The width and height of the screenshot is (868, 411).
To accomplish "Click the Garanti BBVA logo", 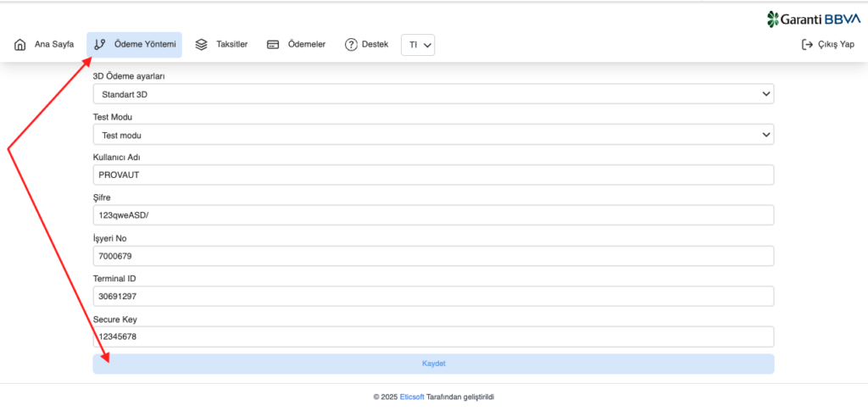I will (x=814, y=19).
